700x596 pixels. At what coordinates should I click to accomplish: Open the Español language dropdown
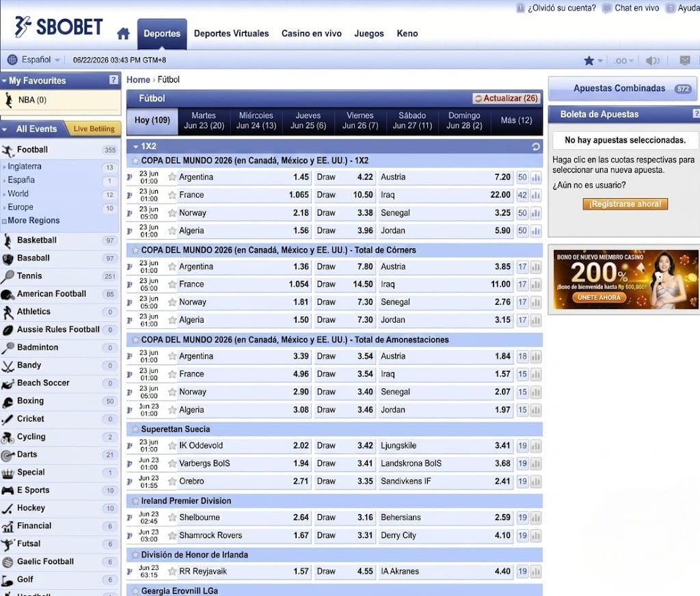point(34,60)
